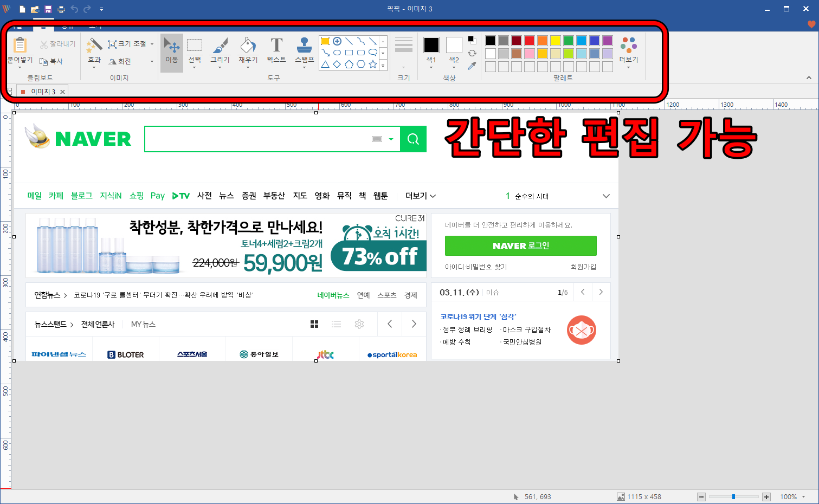Click the Print icon in the title bar
This screenshot has height=504, width=819.
pyautogui.click(x=61, y=9)
